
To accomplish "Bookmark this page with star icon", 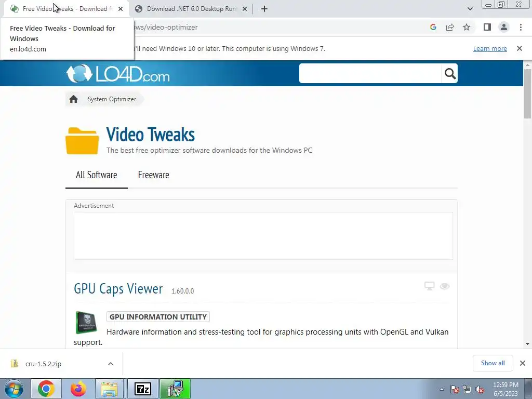I will click(x=467, y=27).
